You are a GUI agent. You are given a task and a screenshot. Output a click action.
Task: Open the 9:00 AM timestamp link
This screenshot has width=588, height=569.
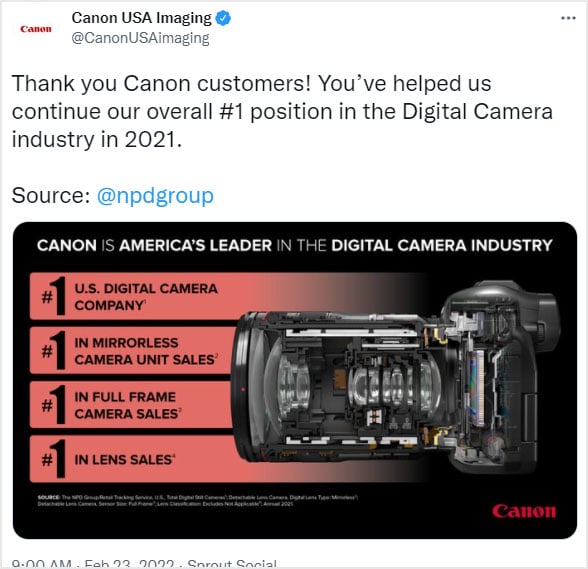point(41,563)
